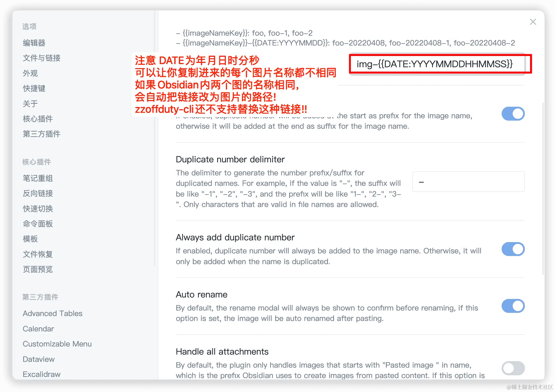Open Calendar plugin settings
The image size is (555, 392).
[x=38, y=329]
